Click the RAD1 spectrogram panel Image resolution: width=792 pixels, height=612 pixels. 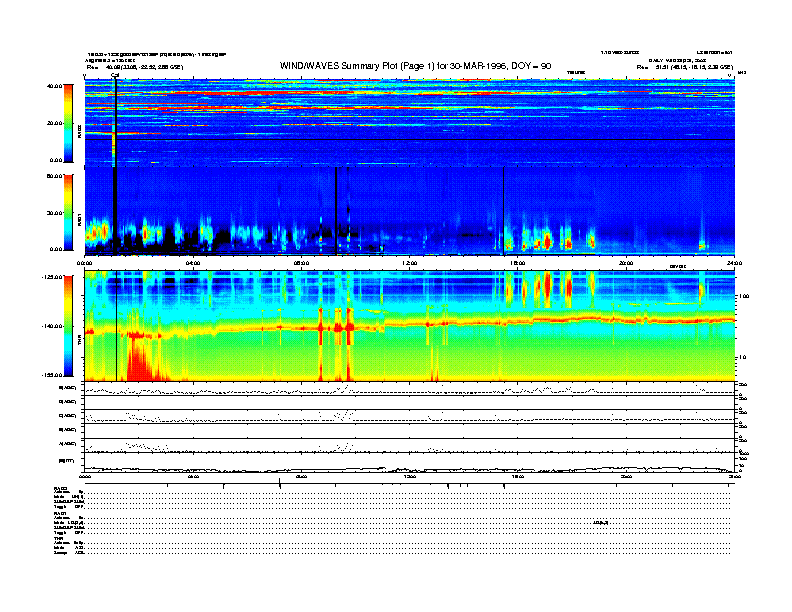[410, 211]
